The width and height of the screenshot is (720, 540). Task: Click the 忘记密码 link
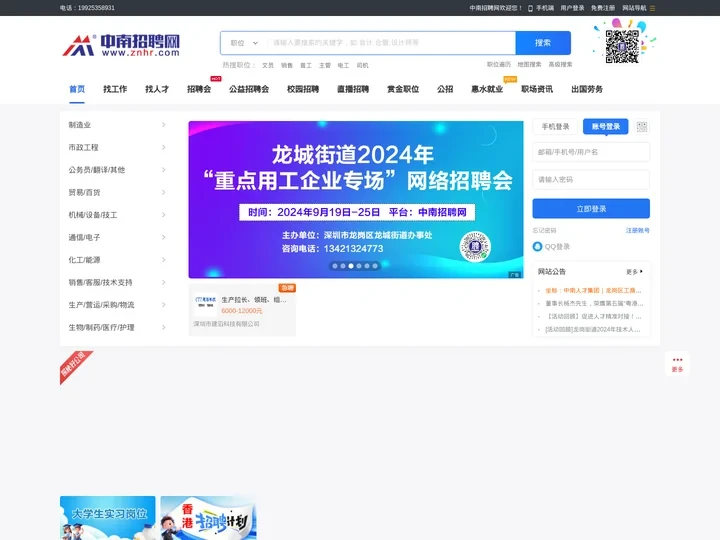[x=545, y=231]
